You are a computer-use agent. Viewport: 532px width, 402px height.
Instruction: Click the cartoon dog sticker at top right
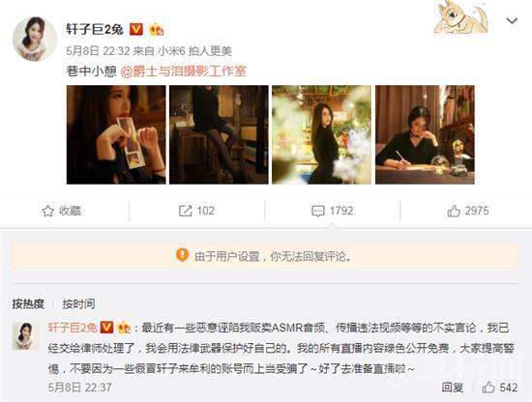pyautogui.click(x=461, y=17)
